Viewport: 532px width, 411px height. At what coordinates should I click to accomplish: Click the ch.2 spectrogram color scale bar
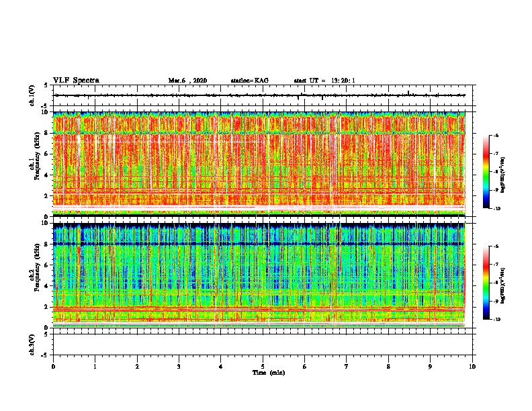[x=486, y=283]
